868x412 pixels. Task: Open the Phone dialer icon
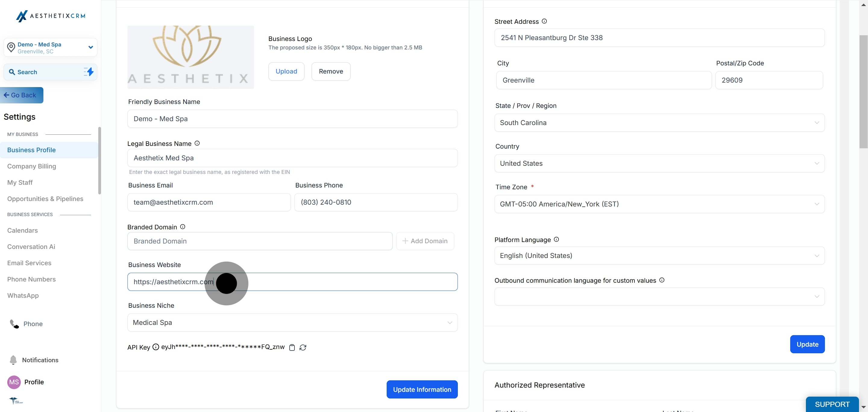click(x=14, y=324)
